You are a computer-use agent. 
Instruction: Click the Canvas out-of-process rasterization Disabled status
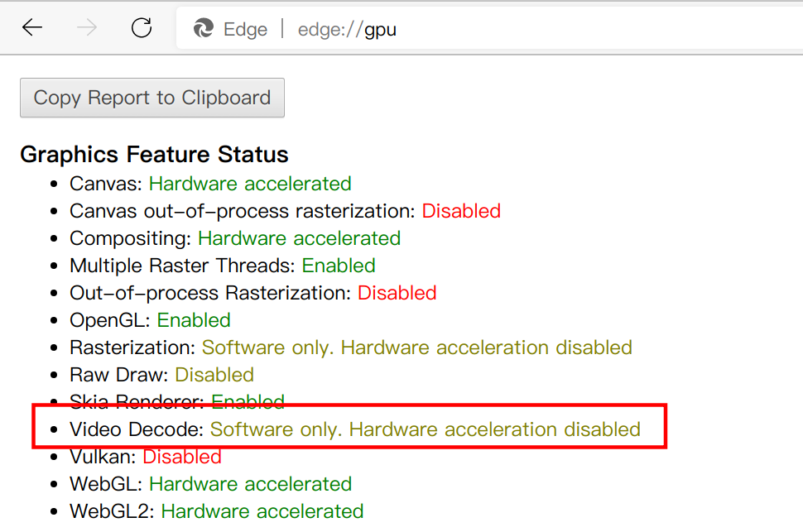(461, 211)
